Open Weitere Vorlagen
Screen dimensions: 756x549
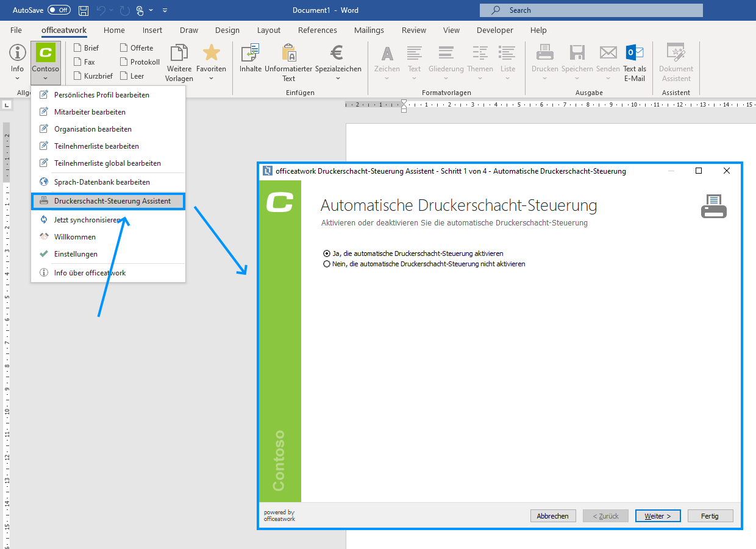179,62
